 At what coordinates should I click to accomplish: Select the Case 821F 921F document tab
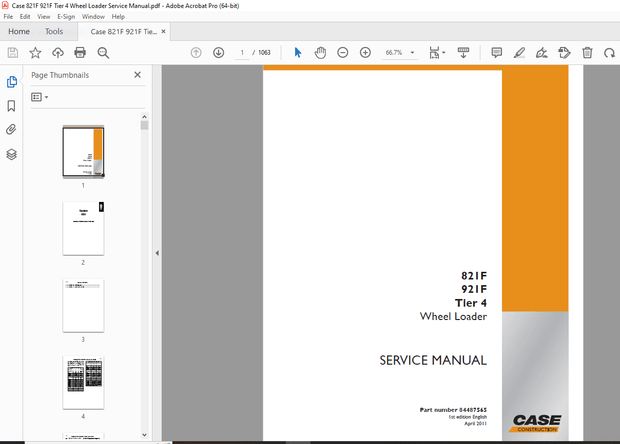pos(124,32)
